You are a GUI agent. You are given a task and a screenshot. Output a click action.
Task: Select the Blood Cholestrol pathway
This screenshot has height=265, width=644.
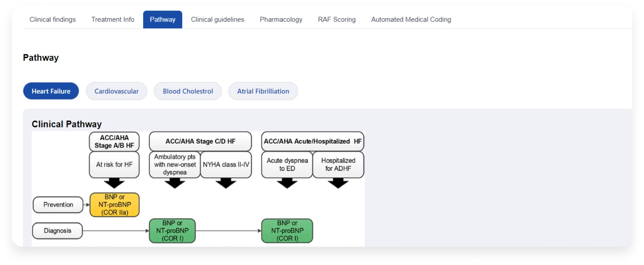[188, 91]
